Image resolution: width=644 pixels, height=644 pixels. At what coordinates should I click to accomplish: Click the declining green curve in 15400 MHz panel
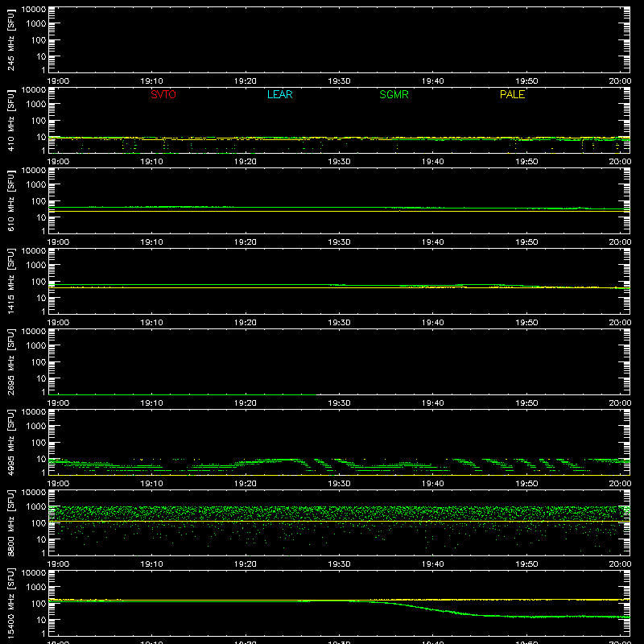(431, 609)
